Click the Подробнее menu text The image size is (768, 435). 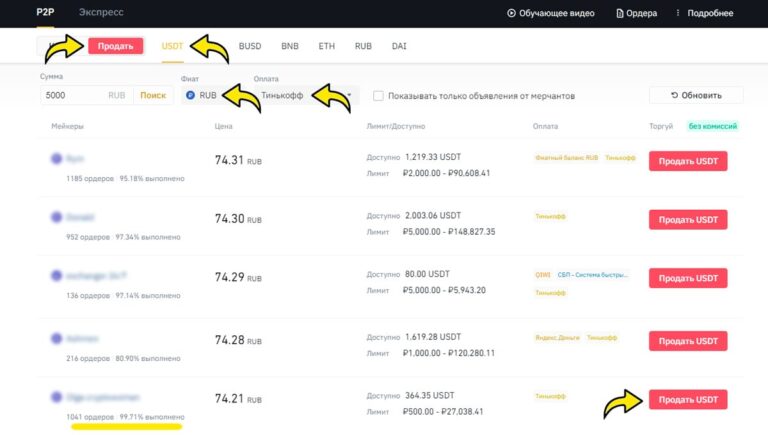(710, 13)
